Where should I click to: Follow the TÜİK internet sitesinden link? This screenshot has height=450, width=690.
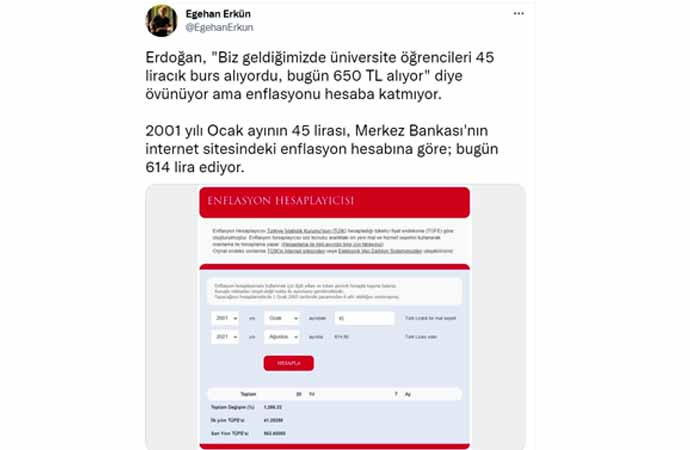pyautogui.click(x=296, y=251)
